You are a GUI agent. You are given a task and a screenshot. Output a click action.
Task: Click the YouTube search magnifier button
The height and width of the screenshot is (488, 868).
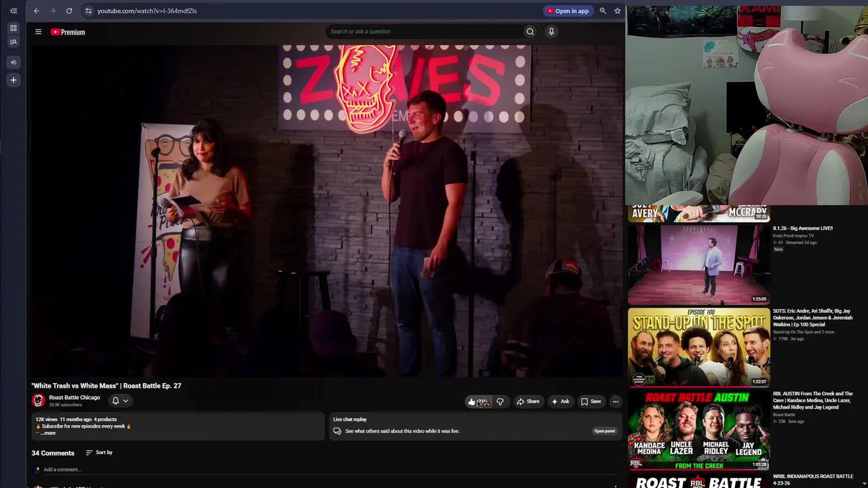pos(530,31)
